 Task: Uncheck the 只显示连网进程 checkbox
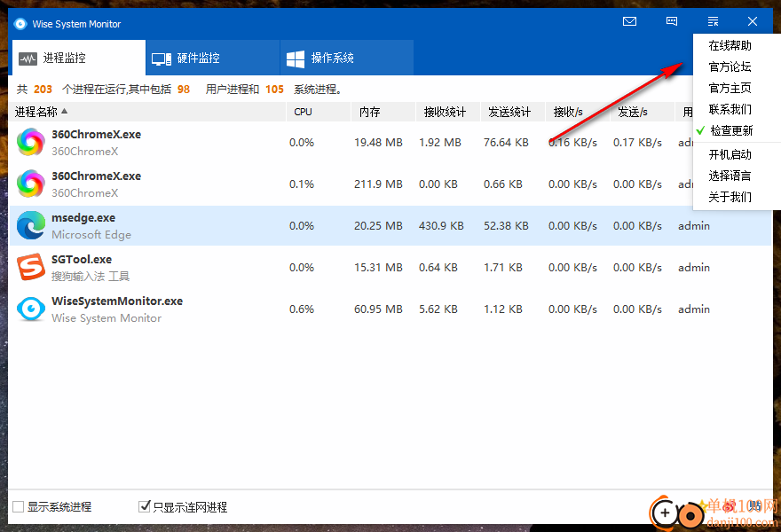click(144, 506)
